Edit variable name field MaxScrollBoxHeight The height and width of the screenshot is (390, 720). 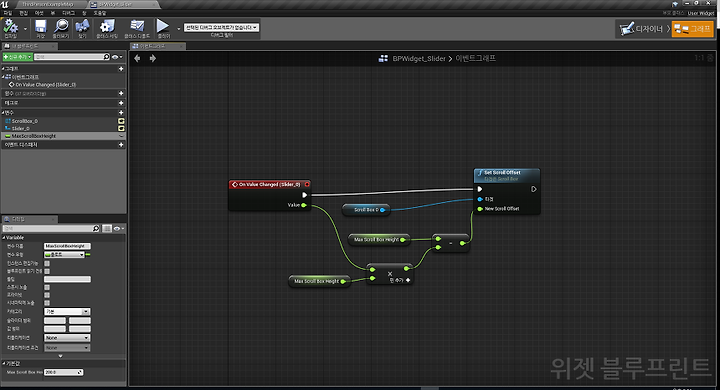pos(68,246)
